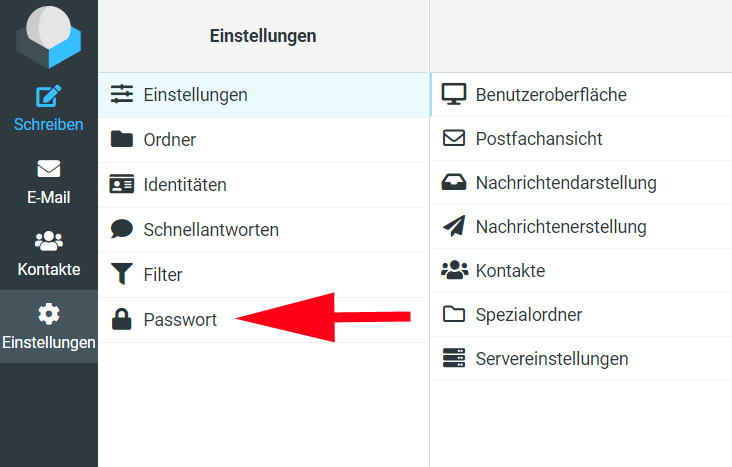The width and height of the screenshot is (732, 467).
Task: Click the funnel icon beside Filter
Action: coord(122,274)
